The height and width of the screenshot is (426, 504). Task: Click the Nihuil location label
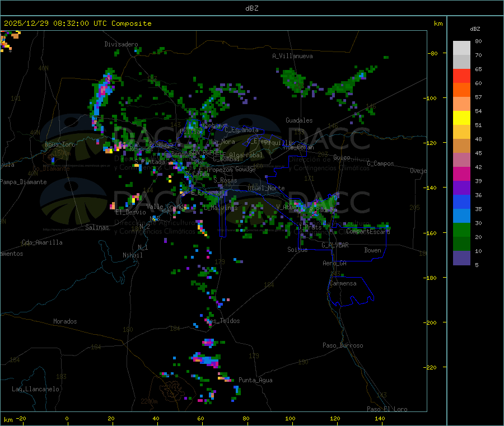coord(132,255)
